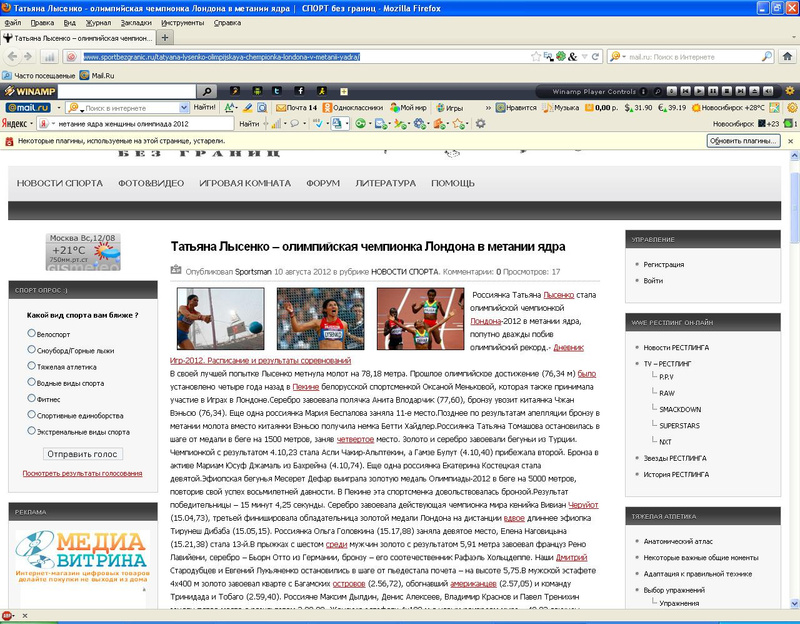The image size is (800, 624).
Task: Click the Отправить голос button
Action: point(82,454)
